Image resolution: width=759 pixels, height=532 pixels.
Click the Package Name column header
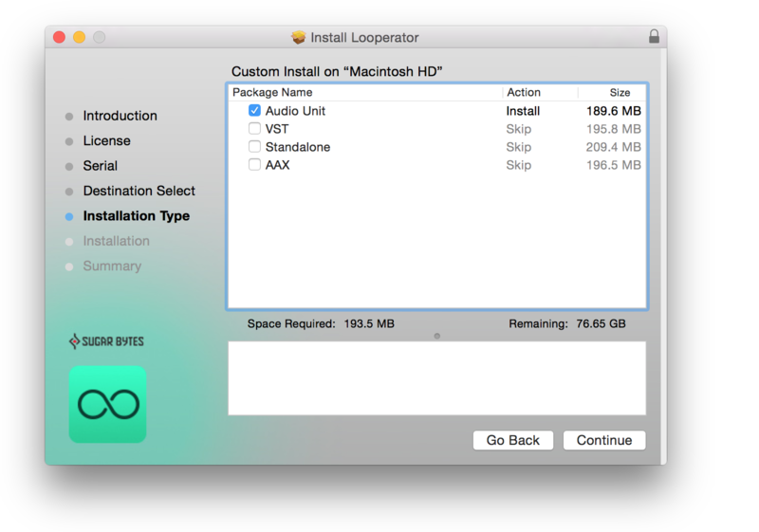pos(272,93)
